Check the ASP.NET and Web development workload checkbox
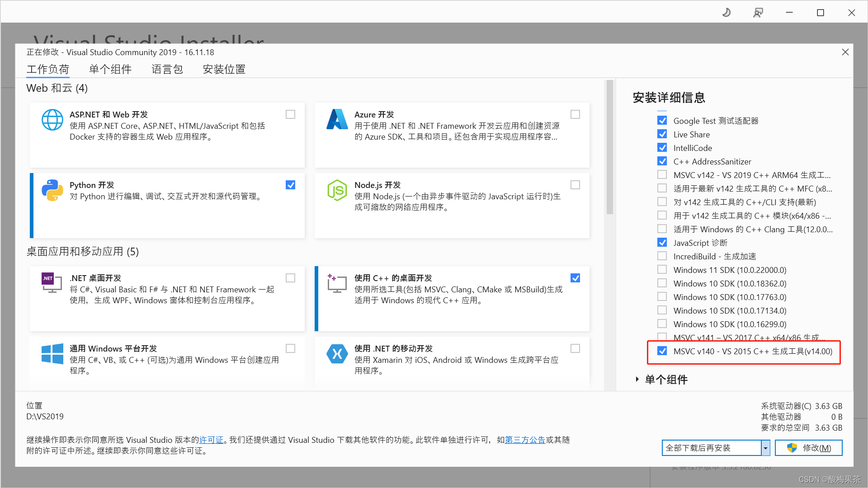This screenshot has height=488, width=868. tap(290, 114)
